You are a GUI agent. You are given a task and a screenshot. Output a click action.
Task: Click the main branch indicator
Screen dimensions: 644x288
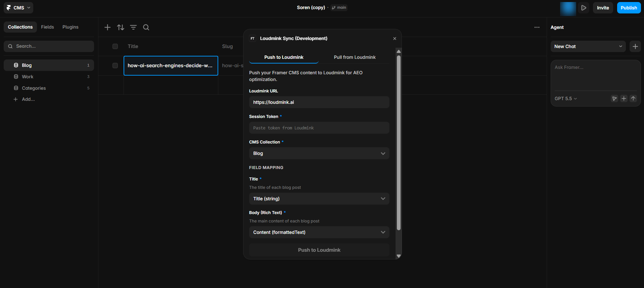pos(339,8)
